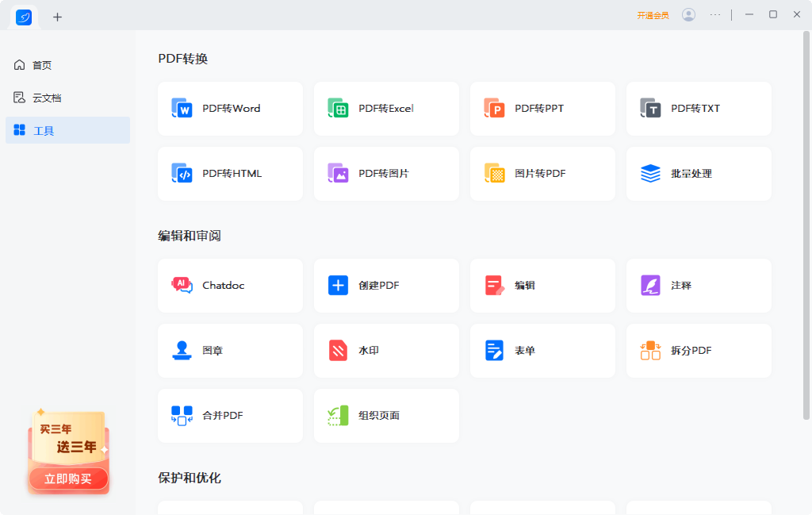Click the user account avatar icon
This screenshot has width=812, height=515.
[688, 14]
